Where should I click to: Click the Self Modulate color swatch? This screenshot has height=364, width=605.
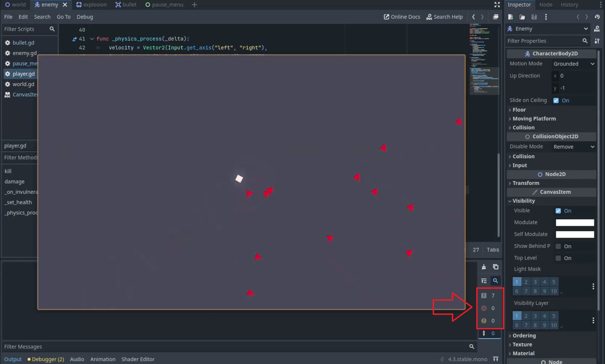(x=575, y=234)
